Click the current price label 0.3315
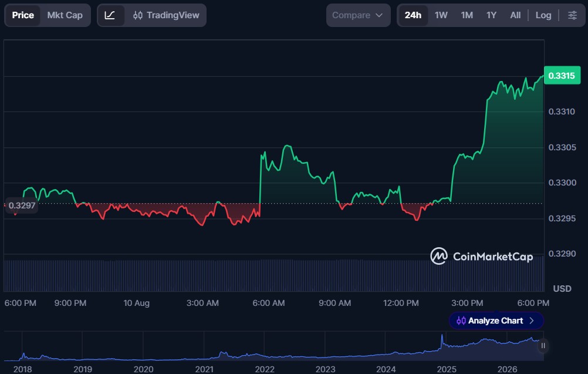Image resolution: width=588 pixels, height=374 pixels. [x=562, y=75]
